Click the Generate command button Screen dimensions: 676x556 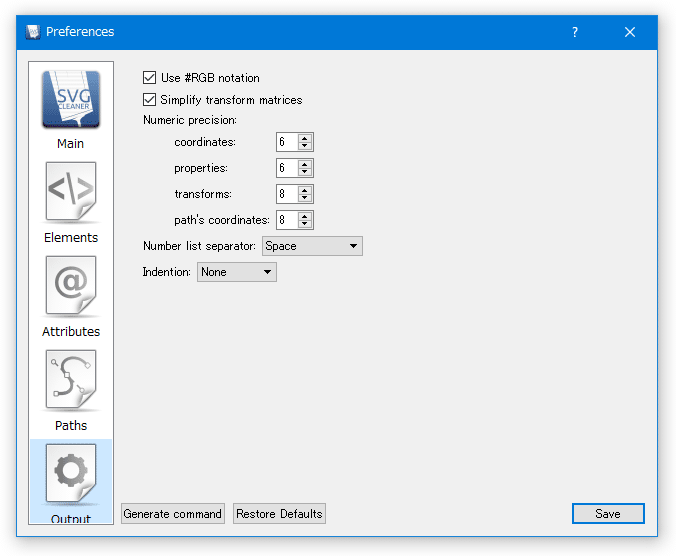(x=172, y=514)
